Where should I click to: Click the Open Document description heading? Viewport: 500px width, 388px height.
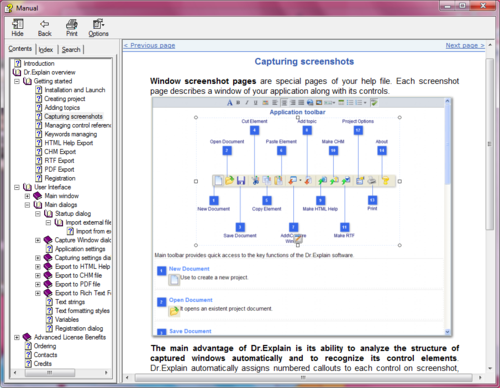[190, 300]
